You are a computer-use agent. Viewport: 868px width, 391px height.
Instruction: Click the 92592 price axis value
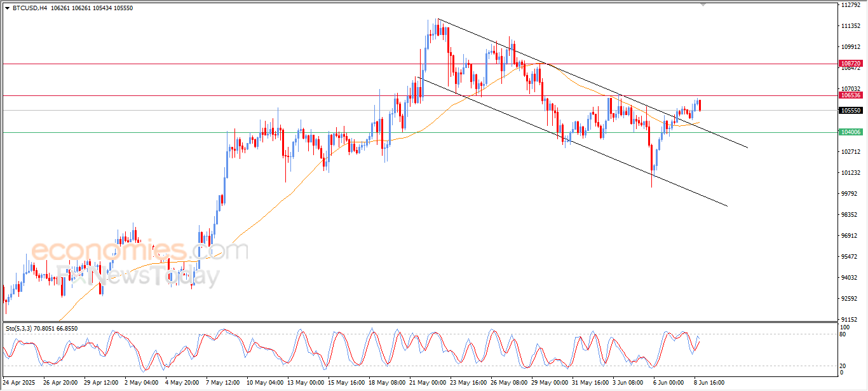[849, 299]
